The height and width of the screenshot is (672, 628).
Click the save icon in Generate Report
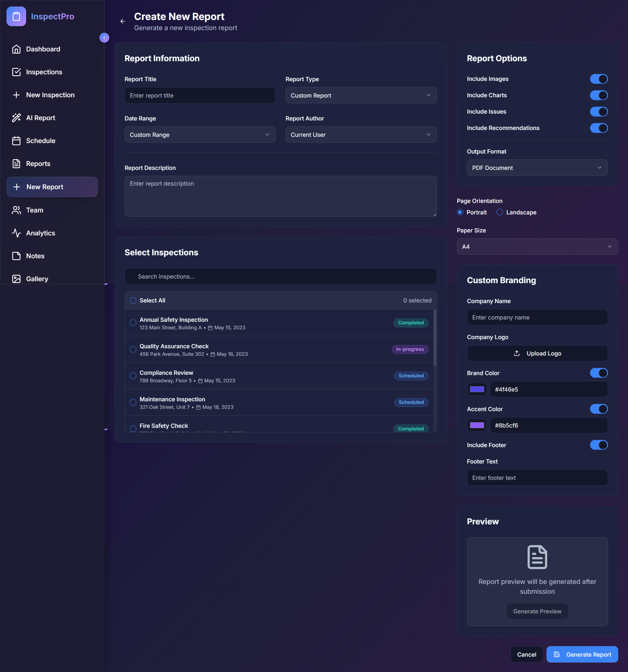tap(557, 654)
